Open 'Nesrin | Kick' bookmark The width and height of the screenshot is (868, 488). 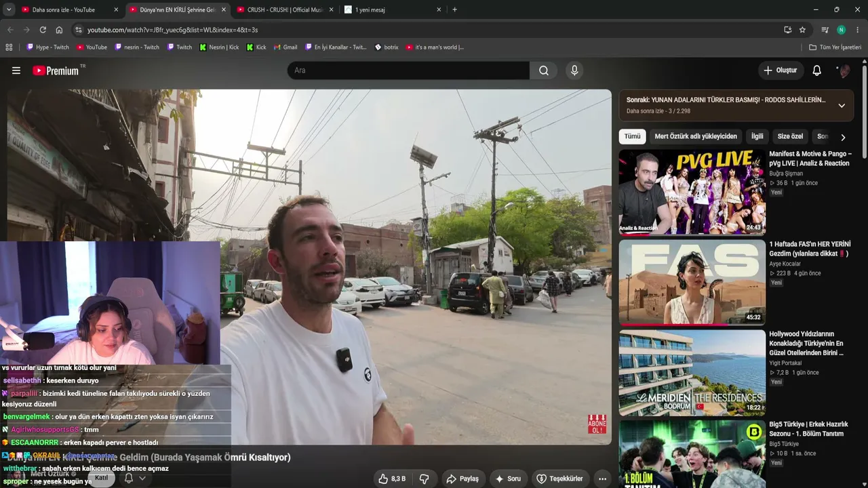[219, 47]
